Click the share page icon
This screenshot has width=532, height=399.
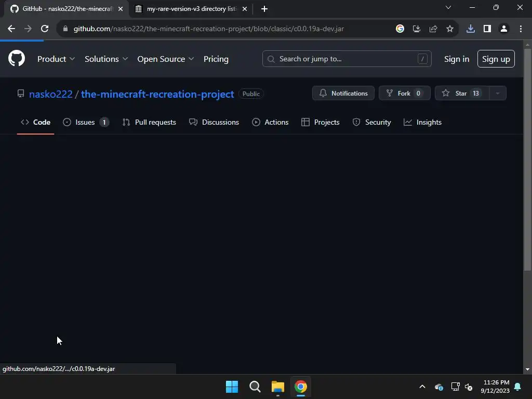(433, 29)
